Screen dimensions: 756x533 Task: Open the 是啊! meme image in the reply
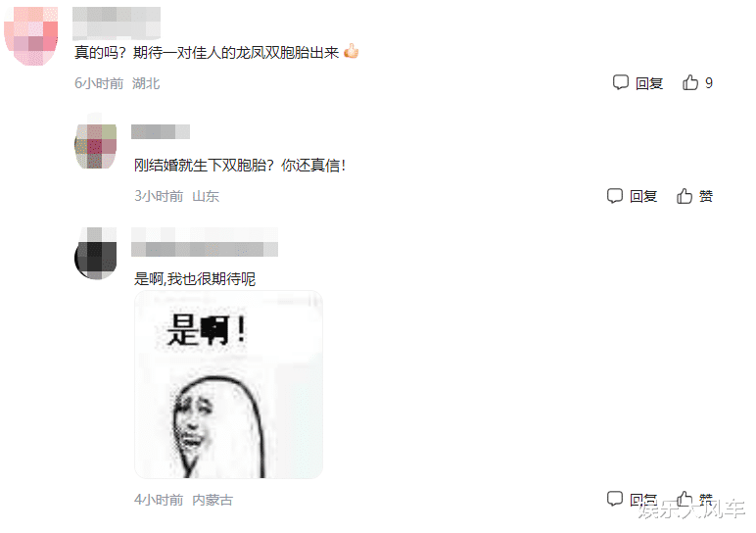[x=228, y=384]
